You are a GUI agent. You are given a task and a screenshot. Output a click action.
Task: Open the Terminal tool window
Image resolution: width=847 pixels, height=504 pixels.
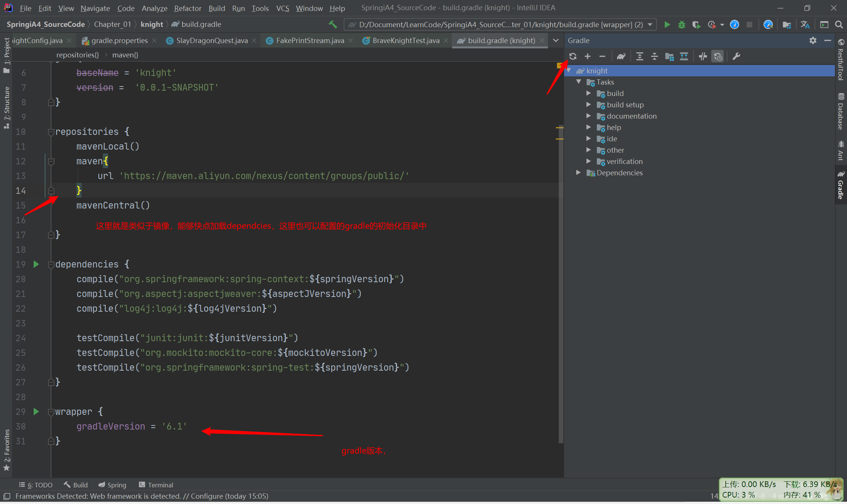click(156, 485)
